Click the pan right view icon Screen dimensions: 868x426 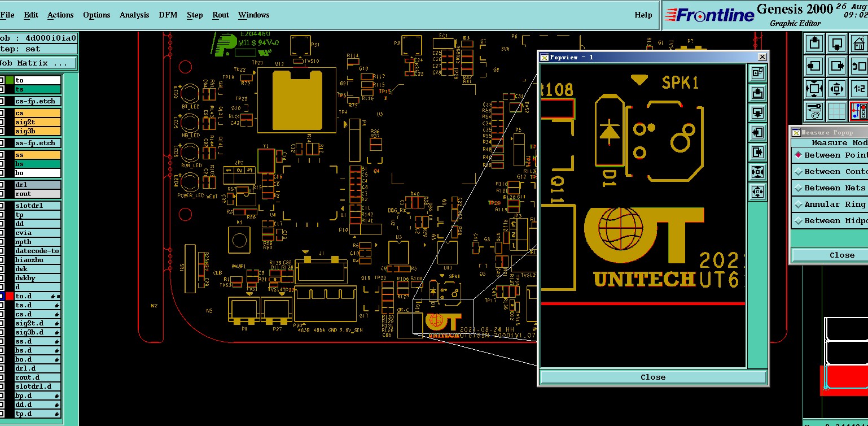tap(838, 66)
